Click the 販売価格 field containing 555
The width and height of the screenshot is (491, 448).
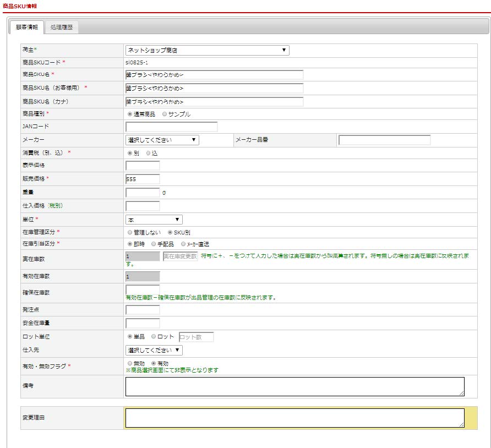(143, 179)
